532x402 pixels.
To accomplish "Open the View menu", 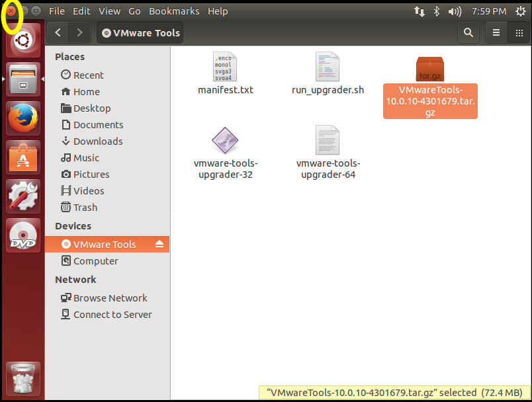I will [109, 11].
